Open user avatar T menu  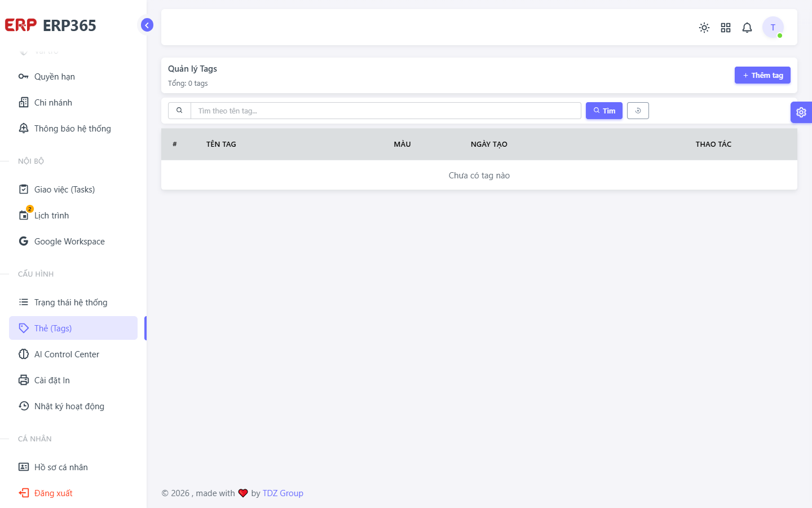[773, 27]
